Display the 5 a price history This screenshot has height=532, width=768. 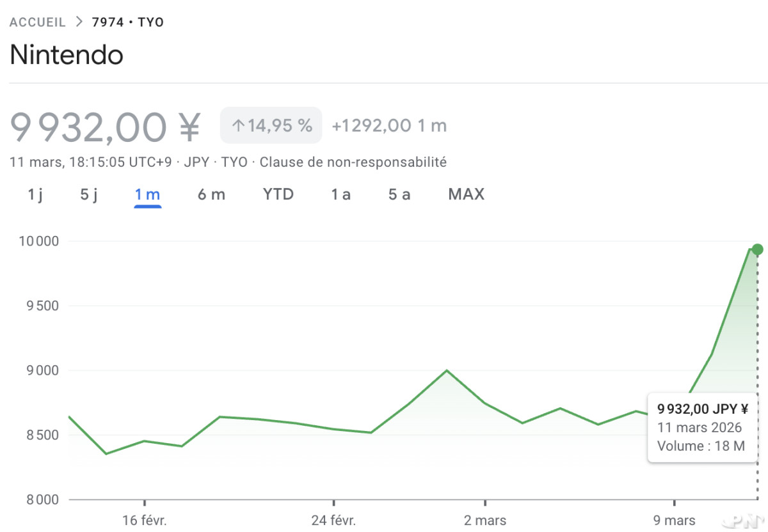[399, 194]
